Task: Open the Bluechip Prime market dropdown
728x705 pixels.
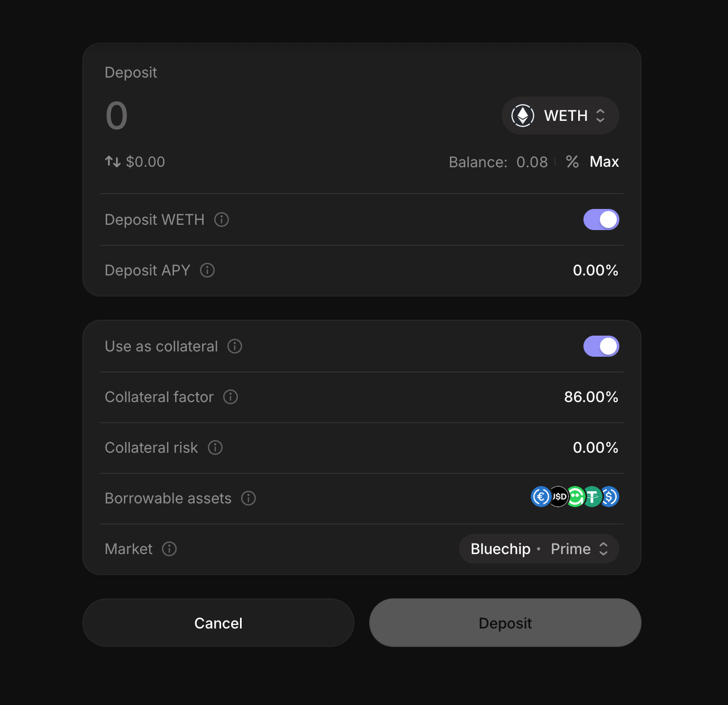Action: [x=539, y=549]
